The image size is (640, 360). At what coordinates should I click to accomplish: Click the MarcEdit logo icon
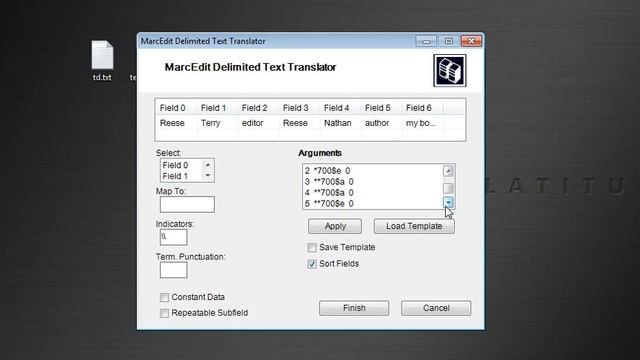point(449,71)
